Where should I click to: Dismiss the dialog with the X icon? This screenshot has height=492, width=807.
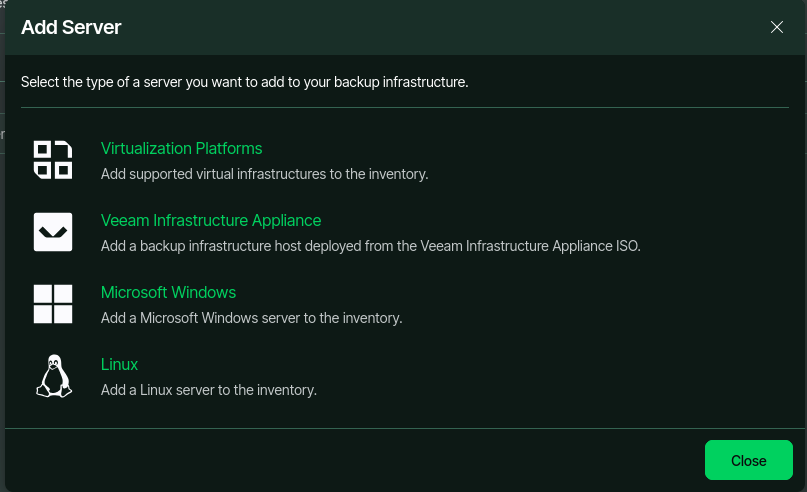777,27
